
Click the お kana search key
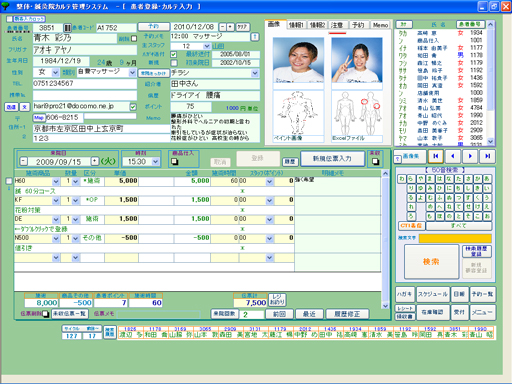click(487, 216)
